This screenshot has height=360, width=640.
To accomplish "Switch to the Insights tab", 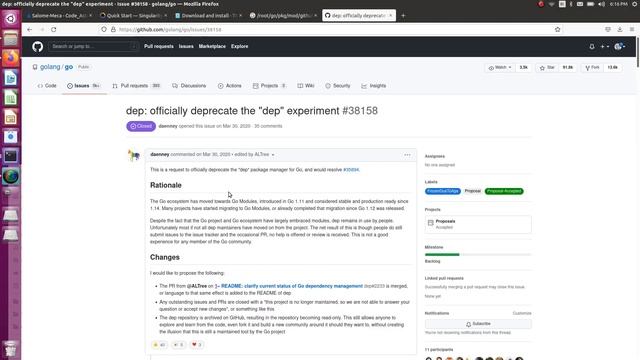I will coord(373,86).
